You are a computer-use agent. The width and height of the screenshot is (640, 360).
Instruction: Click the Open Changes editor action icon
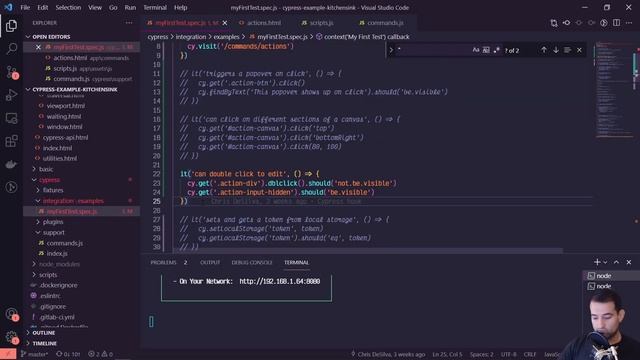point(554,23)
